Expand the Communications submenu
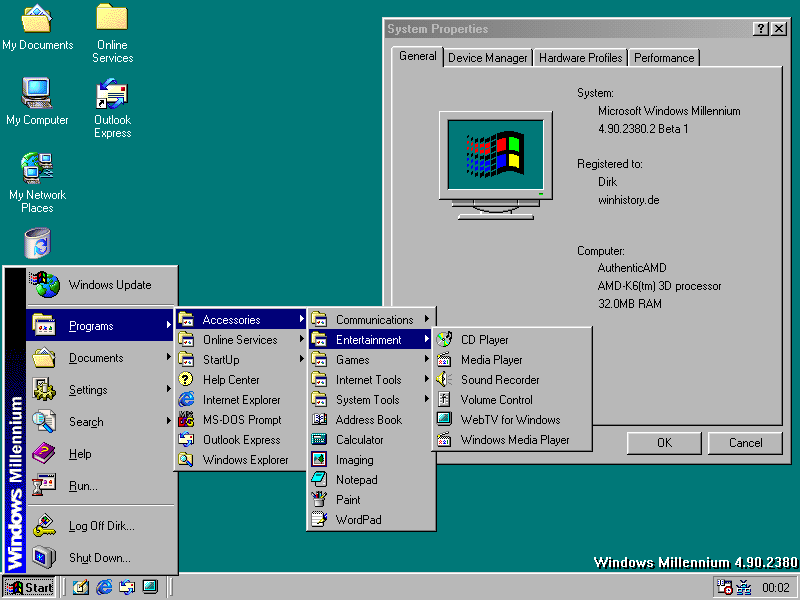The height and width of the screenshot is (600, 800). (371, 319)
